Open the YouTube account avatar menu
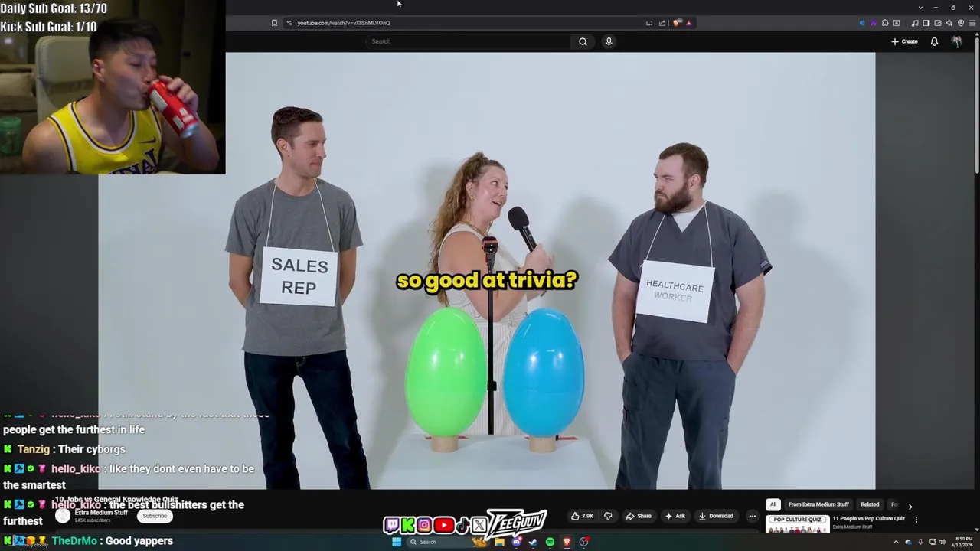 [956, 41]
